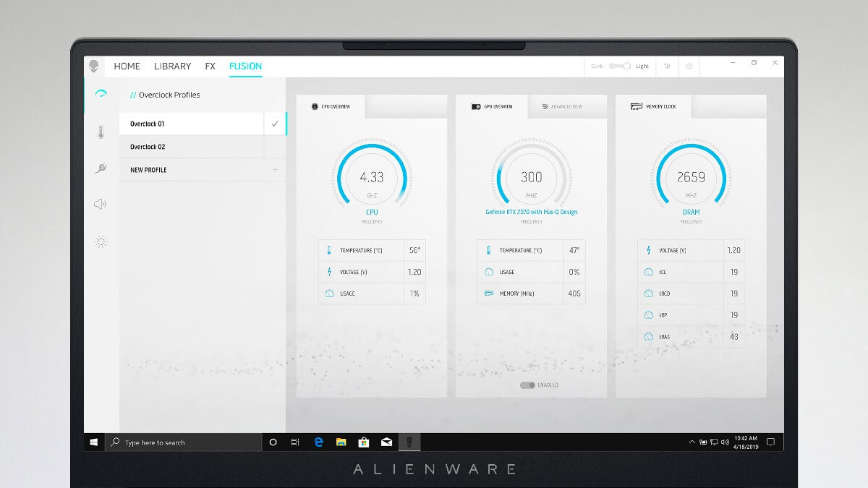This screenshot has width=868, height=488.
Task: Open Cortana from the taskbar circle
Action: click(x=273, y=442)
